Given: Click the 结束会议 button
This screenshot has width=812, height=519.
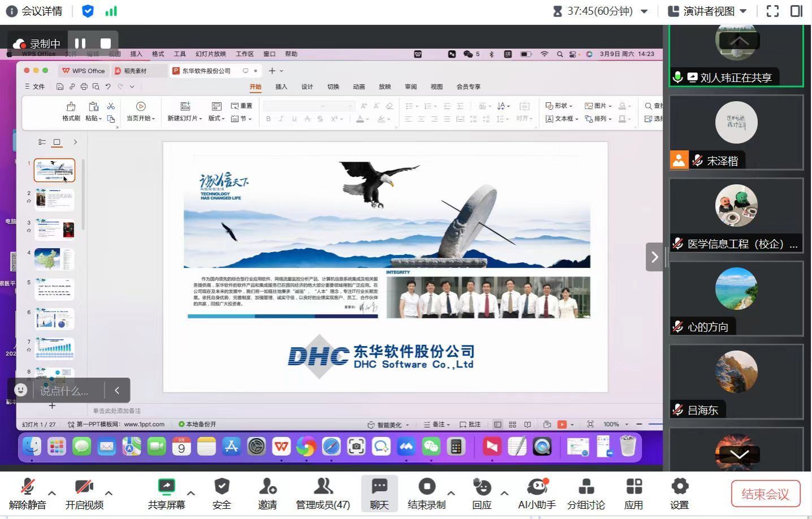Looking at the screenshot, I should (x=765, y=494).
